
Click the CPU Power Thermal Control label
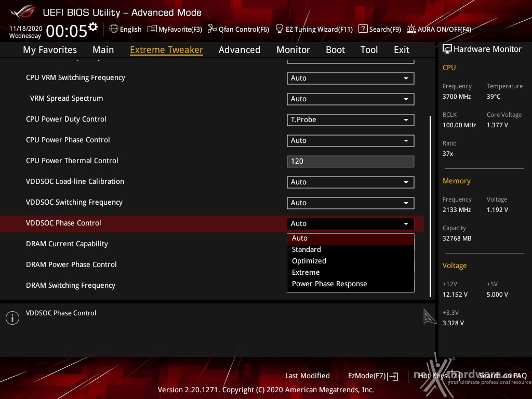72,161
